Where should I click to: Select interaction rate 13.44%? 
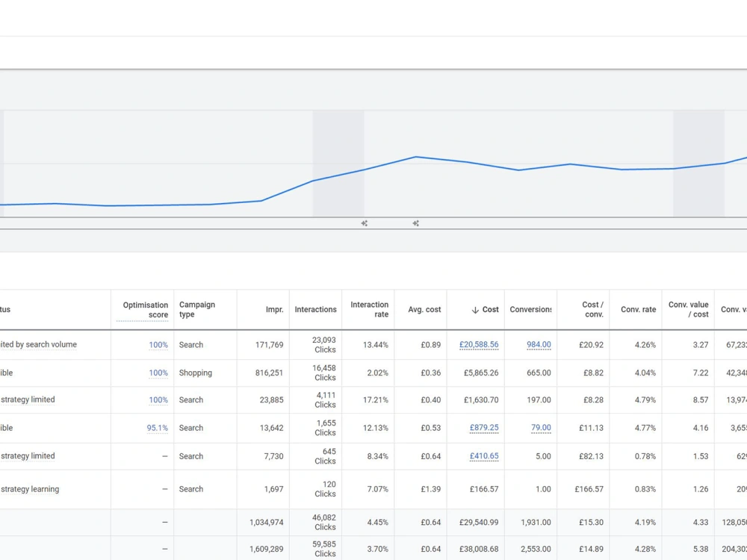[x=376, y=345]
